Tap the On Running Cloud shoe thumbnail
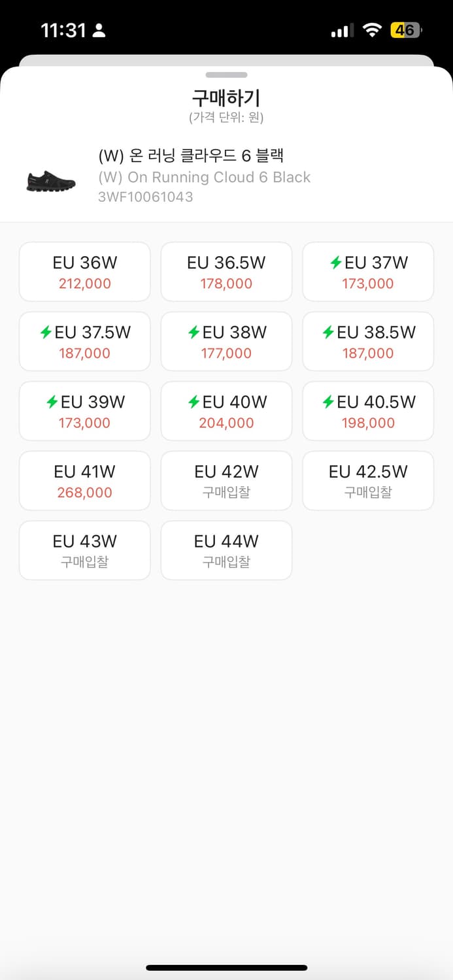The width and height of the screenshot is (453, 980). point(51,181)
